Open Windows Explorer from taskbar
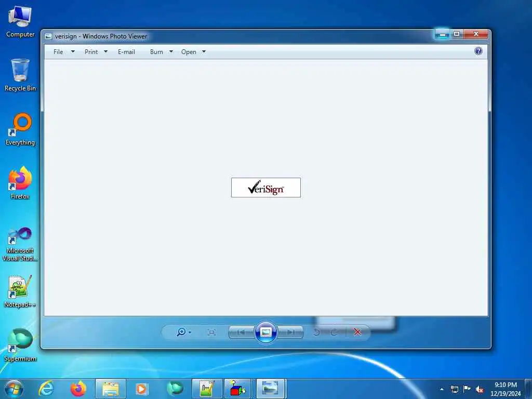Screen dimensions: 532x399 tap(111, 389)
